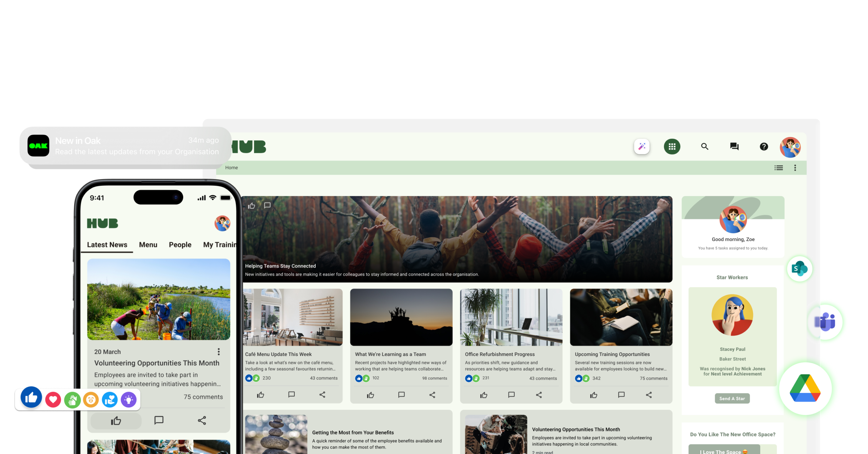Open the Google Drive integration icon
Screen dimensions: 868x454
[805, 388]
